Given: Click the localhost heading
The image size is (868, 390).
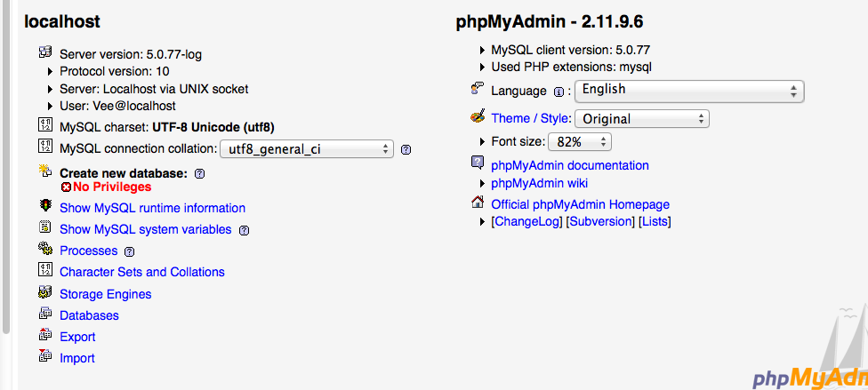Looking at the screenshot, I should 62,21.
